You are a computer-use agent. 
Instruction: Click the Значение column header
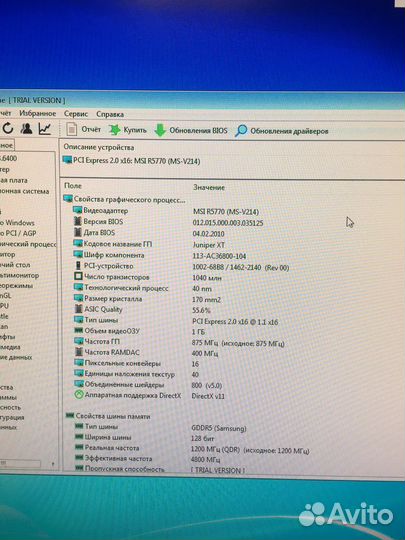click(x=209, y=187)
